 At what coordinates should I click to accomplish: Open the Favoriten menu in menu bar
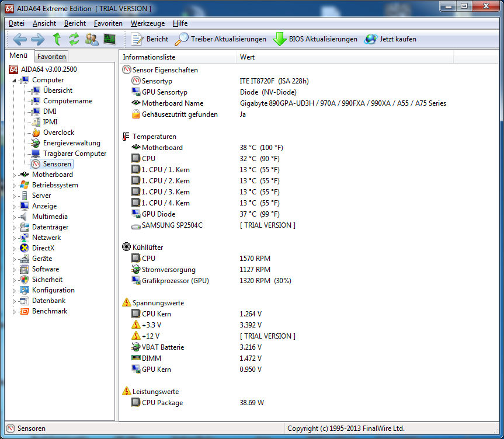(x=108, y=23)
